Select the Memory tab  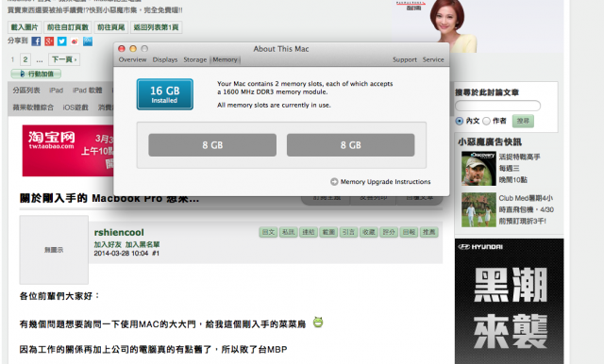point(225,59)
